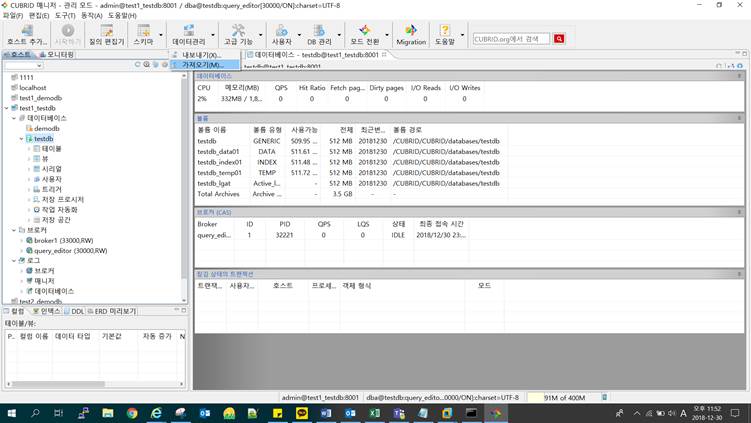Click the 데이터관리 data management icon

coord(189,34)
